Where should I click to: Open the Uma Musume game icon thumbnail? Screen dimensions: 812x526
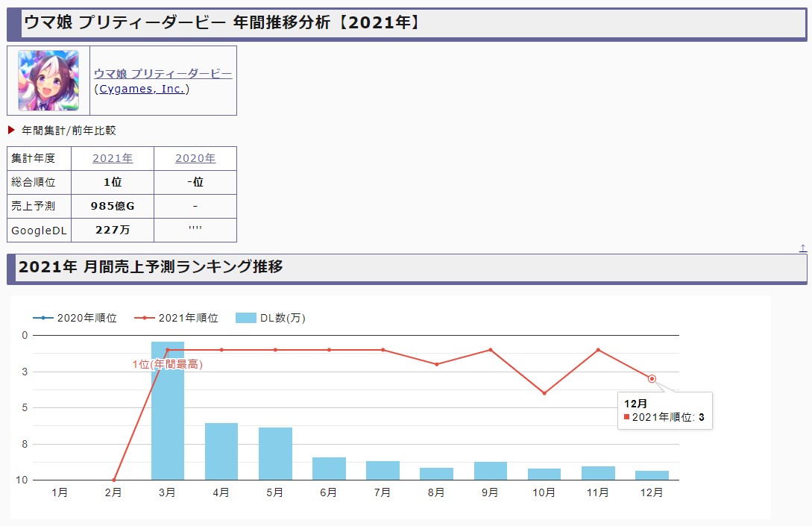pos(48,81)
